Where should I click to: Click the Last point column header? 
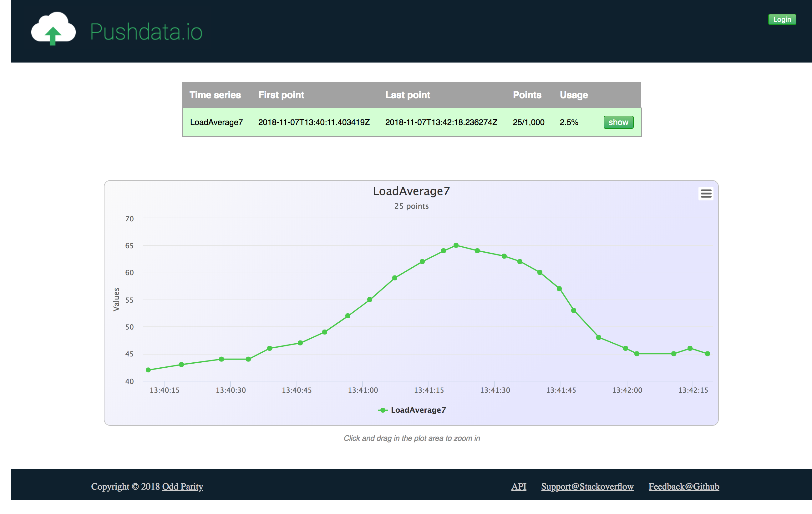(x=408, y=95)
